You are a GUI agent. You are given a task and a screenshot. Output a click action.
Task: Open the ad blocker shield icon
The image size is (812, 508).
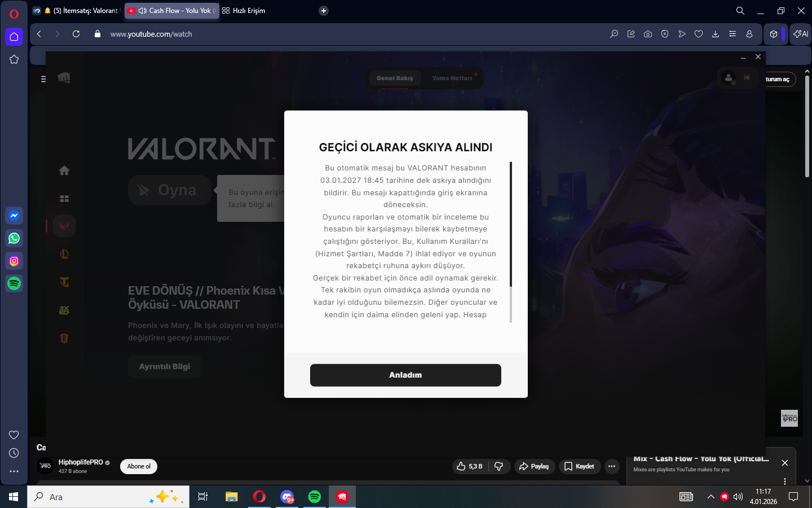click(x=665, y=34)
